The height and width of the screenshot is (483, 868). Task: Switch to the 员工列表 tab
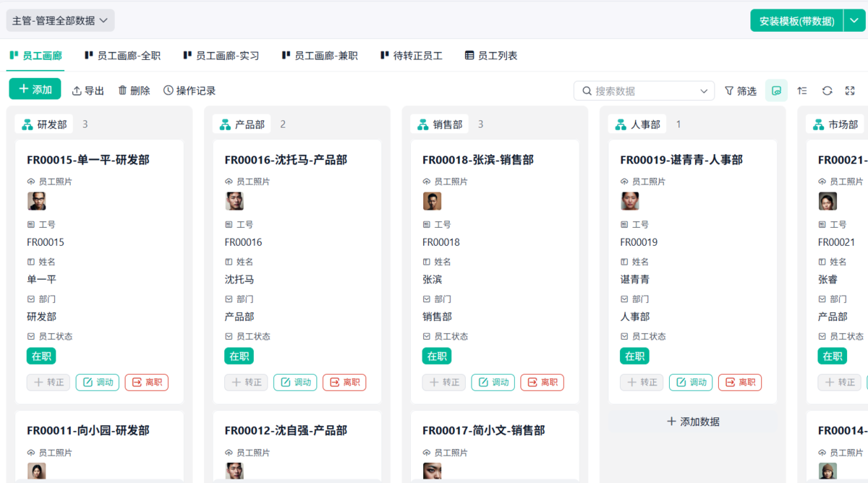pyautogui.click(x=490, y=55)
